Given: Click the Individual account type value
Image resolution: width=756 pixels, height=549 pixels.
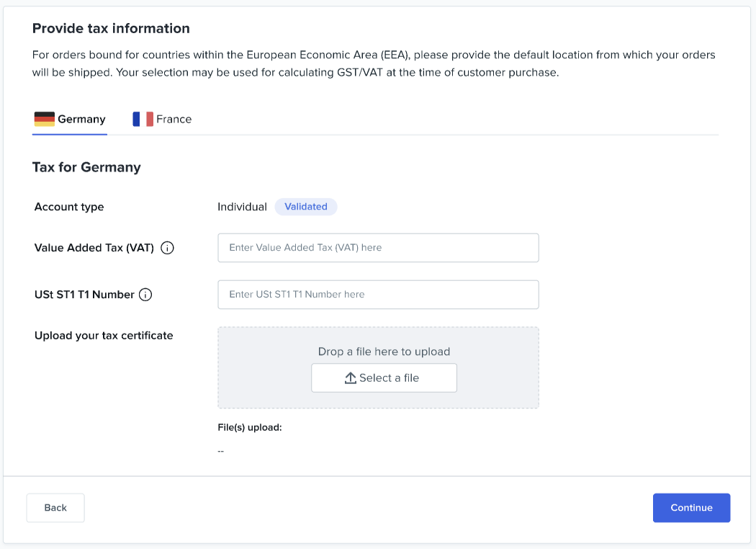Looking at the screenshot, I should click(x=242, y=207).
